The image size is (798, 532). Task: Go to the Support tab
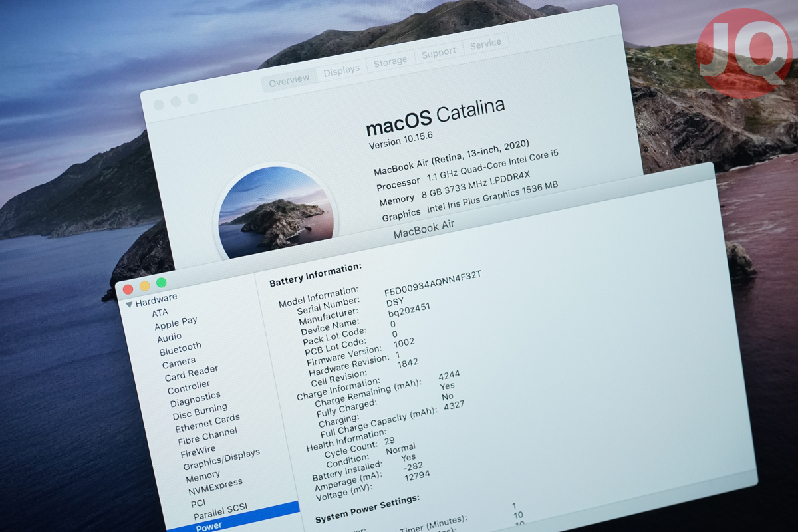pyautogui.click(x=439, y=51)
